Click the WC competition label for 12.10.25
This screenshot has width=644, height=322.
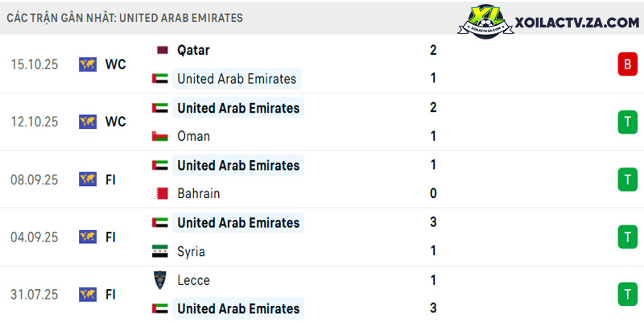pyautogui.click(x=115, y=122)
